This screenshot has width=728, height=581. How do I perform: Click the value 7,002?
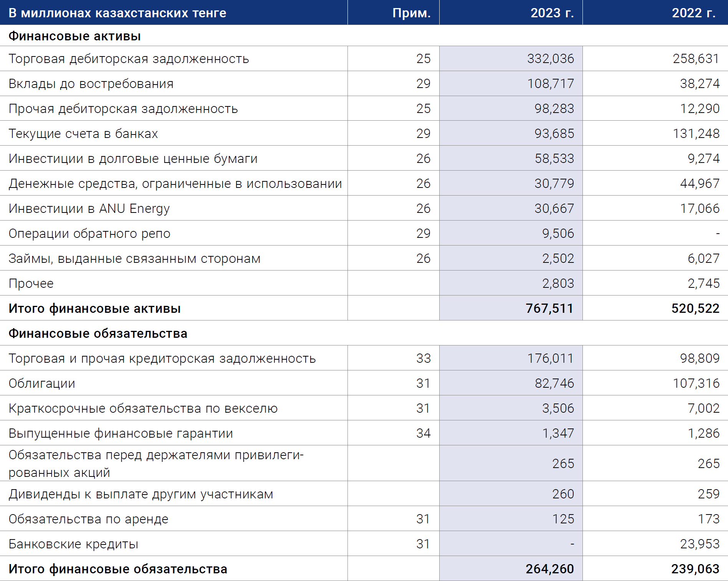click(703, 408)
